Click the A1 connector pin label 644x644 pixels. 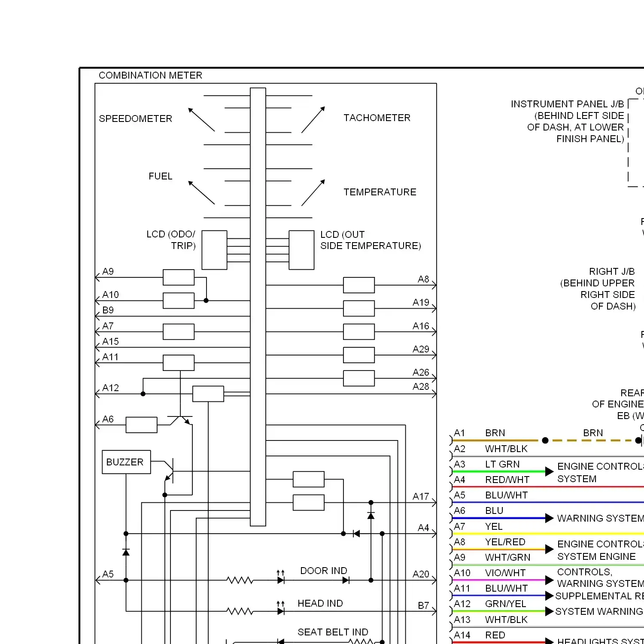[x=459, y=433]
